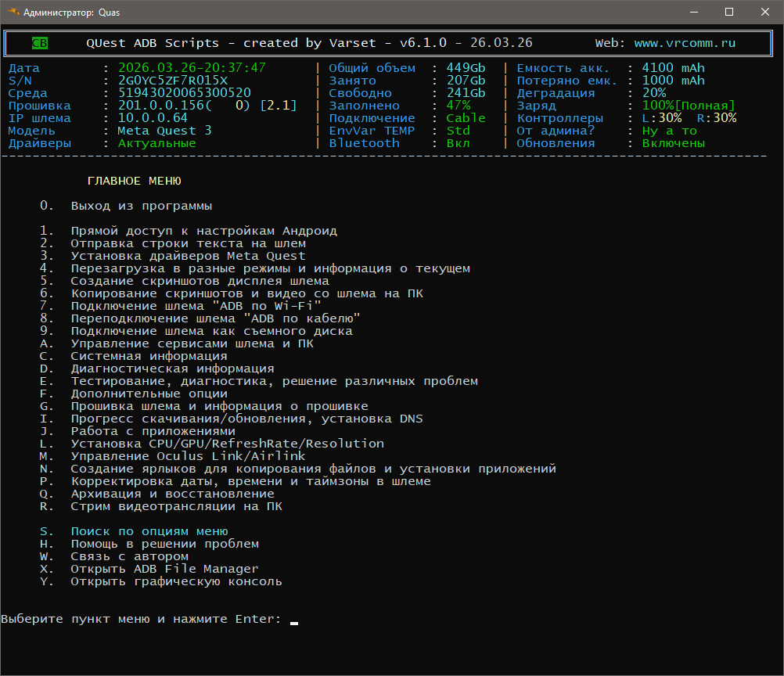Click 'Диагностическая информация' menu line

tap(172, 369)
